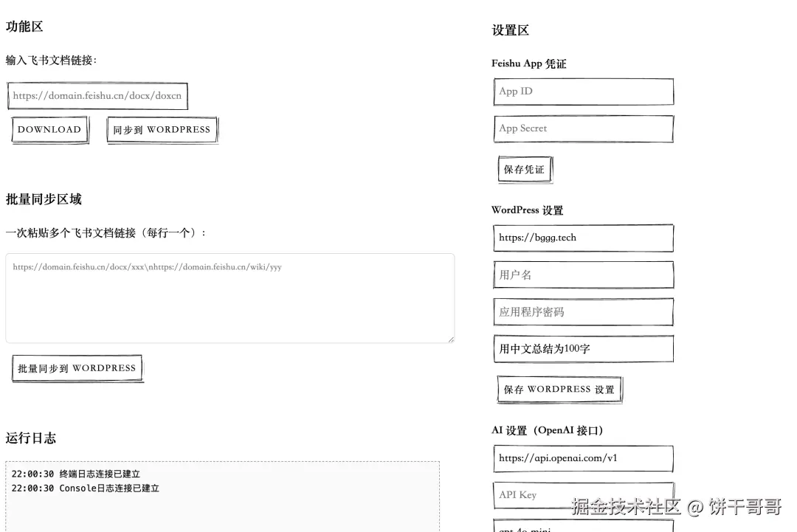Click the 运行日志 heading

click(x=31, y=438)
